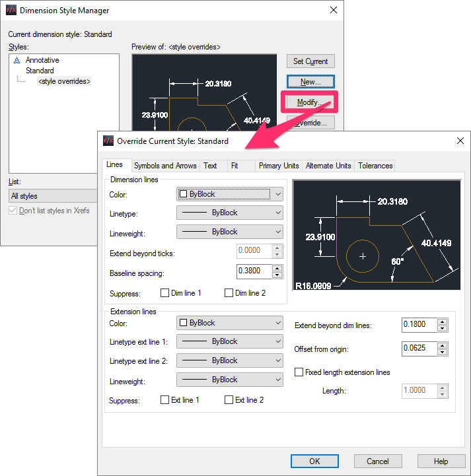
Task: Click Baseline spacing field 0.3800
Action: pyautogui.click(x=254, y=271)
